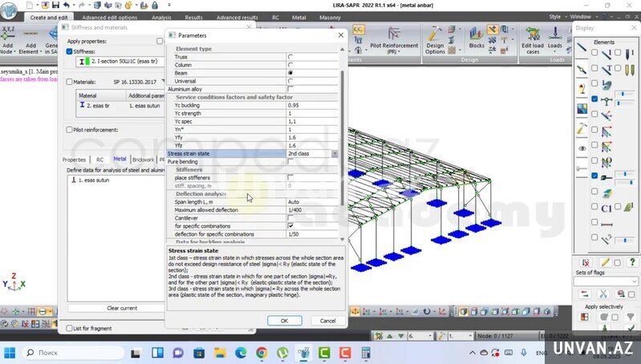The width and height of the screenshot is (641, 364).
Task: Click the save disk icon in quick access toolbar
Action: (55, 5)
